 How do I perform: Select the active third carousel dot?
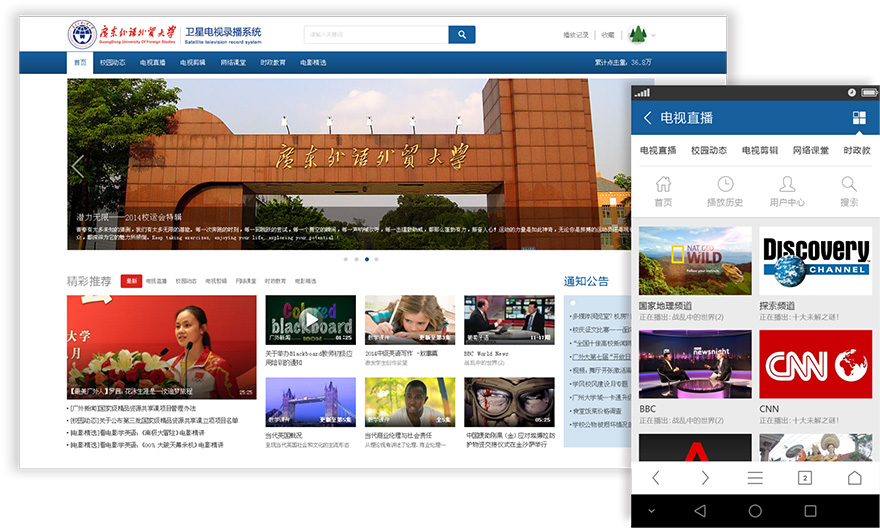coord(366,259)
